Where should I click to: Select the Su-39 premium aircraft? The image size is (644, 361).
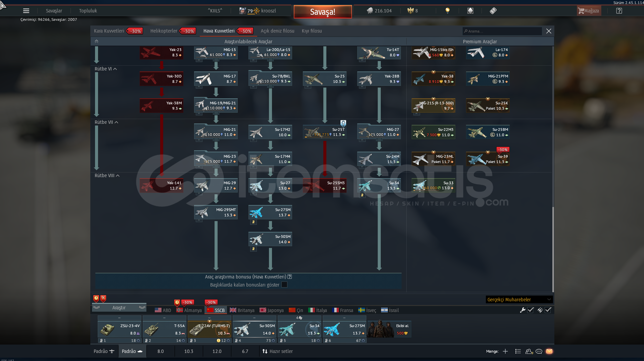point(488,159)
